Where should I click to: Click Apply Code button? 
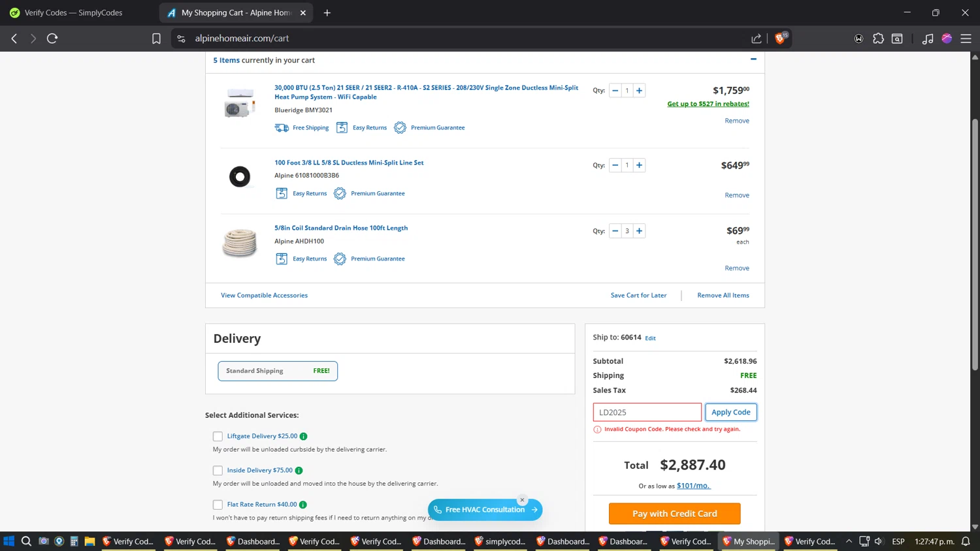point(731,412)
